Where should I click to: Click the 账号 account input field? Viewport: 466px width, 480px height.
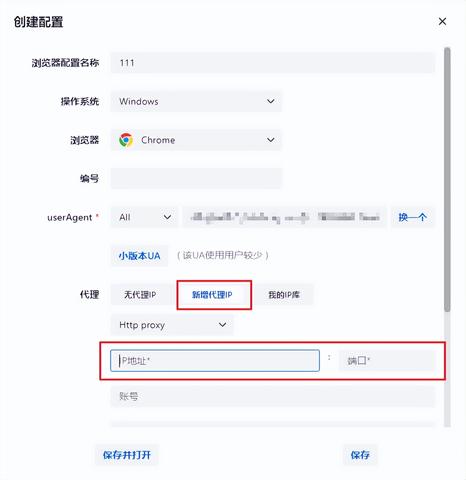[273, 396]
